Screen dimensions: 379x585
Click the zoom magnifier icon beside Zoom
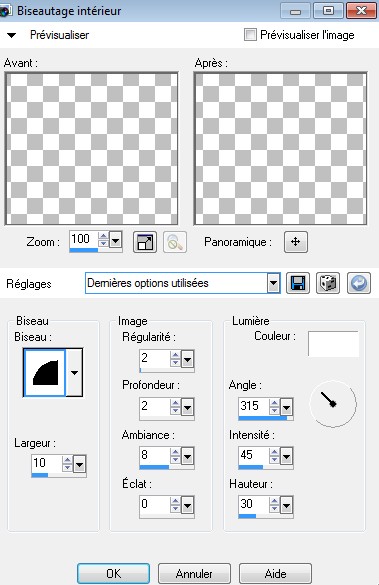tap(175, 242)
